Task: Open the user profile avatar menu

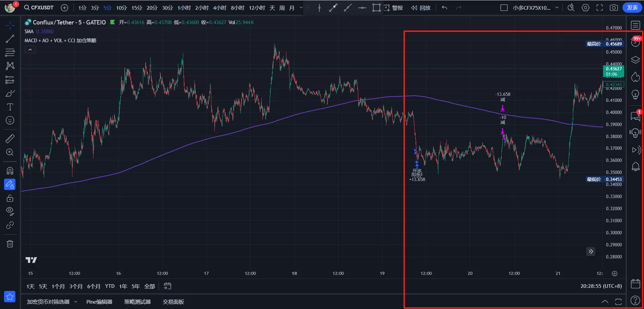Action: click(x=10, y=7)
